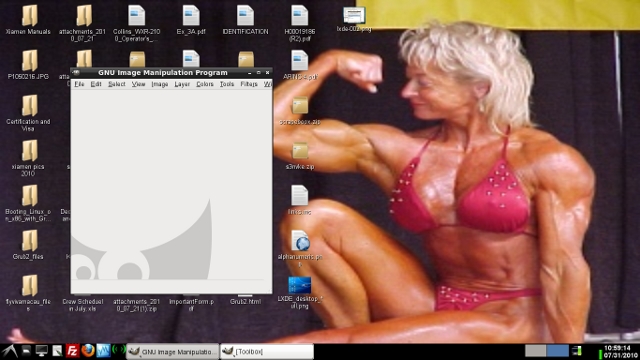Switch to the [Toolbox] taskbar window

click(x=267, y=351)
